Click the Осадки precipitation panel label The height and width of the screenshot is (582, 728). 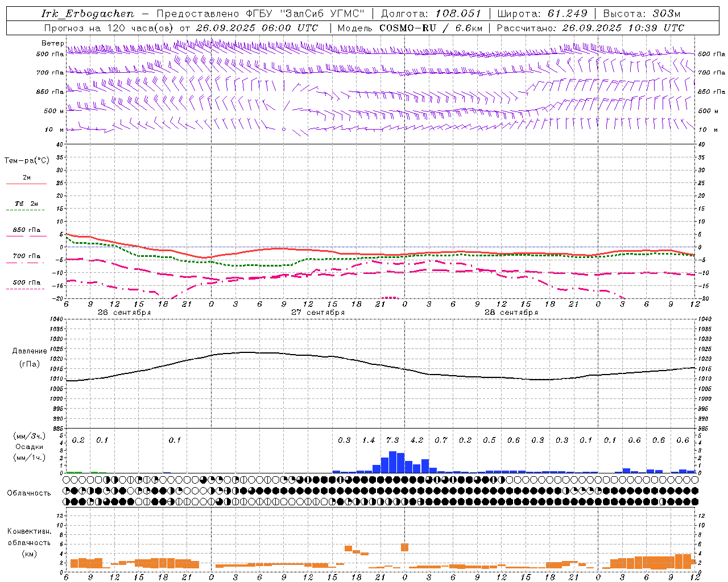[29, 447]
